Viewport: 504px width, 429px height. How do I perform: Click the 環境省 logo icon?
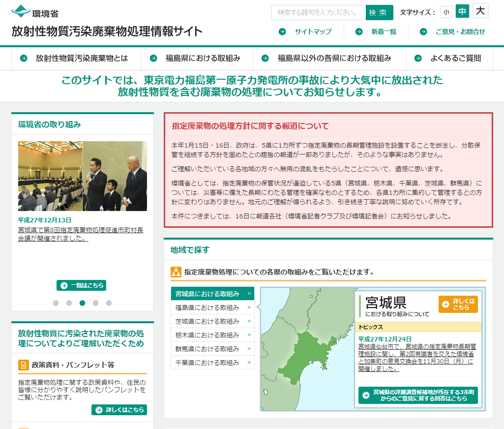pos(21,11)
